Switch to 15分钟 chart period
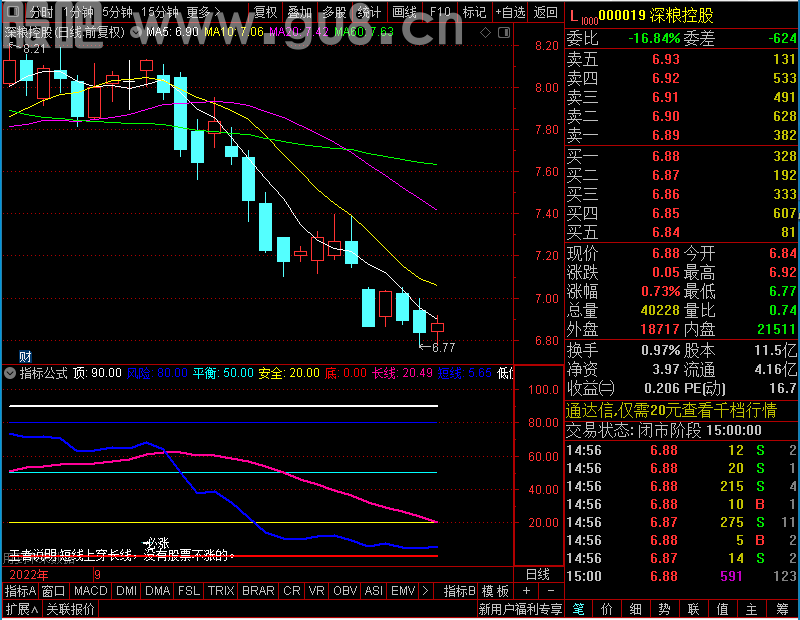Screen dimensions: 800x620 click(x=160, y=12)
